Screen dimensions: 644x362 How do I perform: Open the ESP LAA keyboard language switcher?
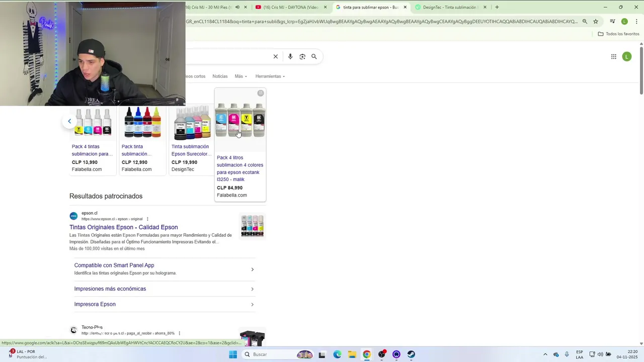[x=580, y=354]
